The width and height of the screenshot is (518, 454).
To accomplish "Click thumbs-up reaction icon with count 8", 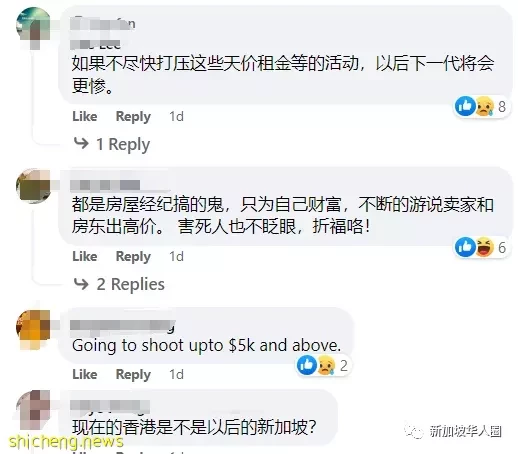I will (465, 106).
